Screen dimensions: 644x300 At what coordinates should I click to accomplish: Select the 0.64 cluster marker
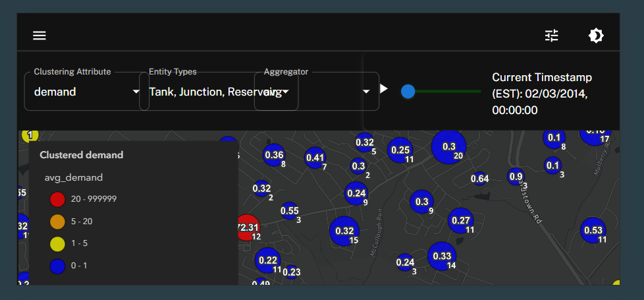pos(479,179)
